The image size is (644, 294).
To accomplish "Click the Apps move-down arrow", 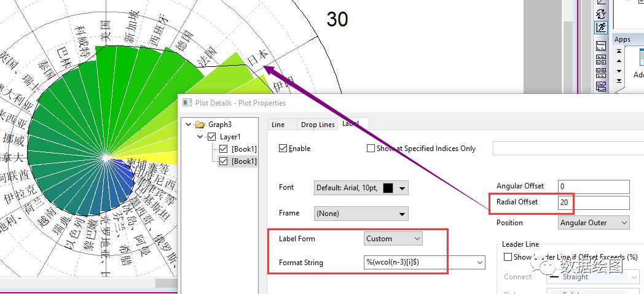I will pos(619,71).
